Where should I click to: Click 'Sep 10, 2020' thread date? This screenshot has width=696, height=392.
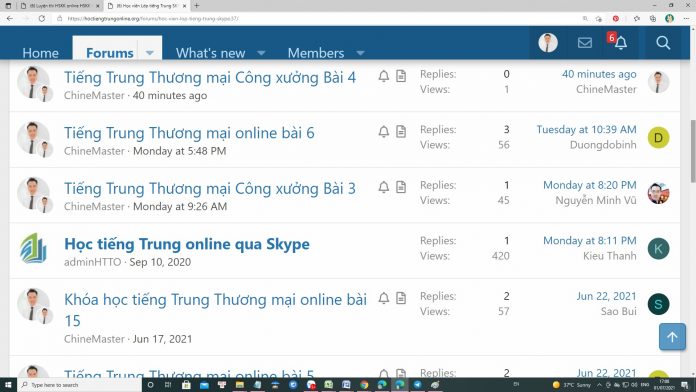[160, 262]
